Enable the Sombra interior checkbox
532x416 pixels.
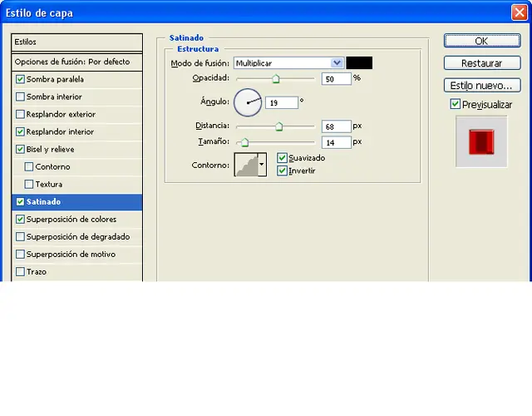click(20, 97)
